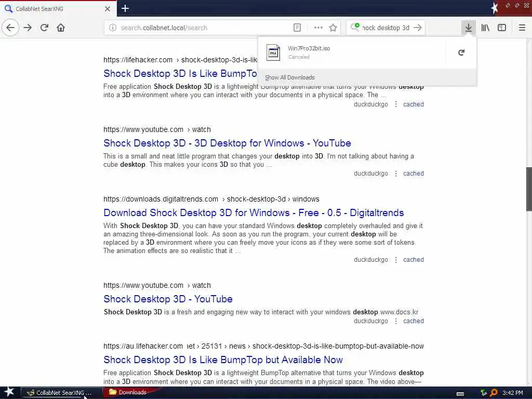The width and height of the screenshot is (532, 399).
Task: Click the search engine magnifier icon
Action: pyautogui.click(x=355, y=27)
